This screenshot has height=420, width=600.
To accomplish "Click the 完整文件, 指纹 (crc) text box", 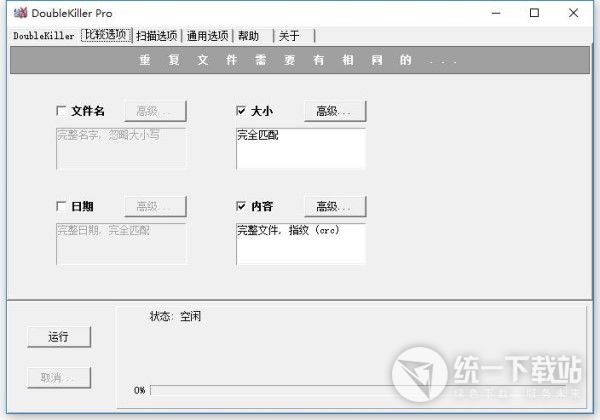I will pos(301,244).
